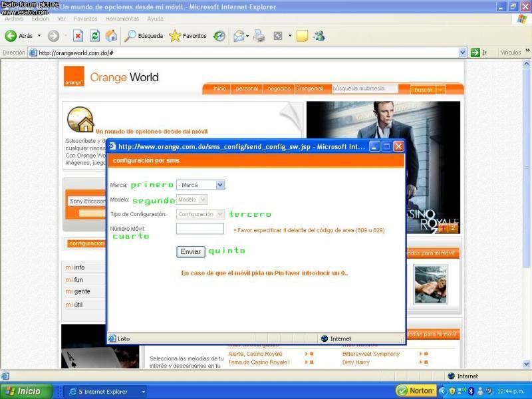The width and height of the screenshot is (532, 399).
Task: Switch to the inicio tab
Action: (x=220, y=88)
